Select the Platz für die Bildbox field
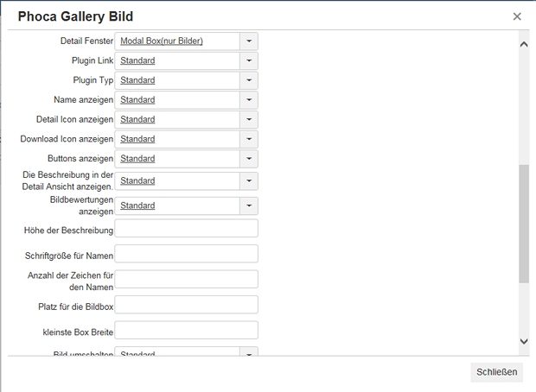This screenshot has height=392, width=536. click(x=186, y=305)
